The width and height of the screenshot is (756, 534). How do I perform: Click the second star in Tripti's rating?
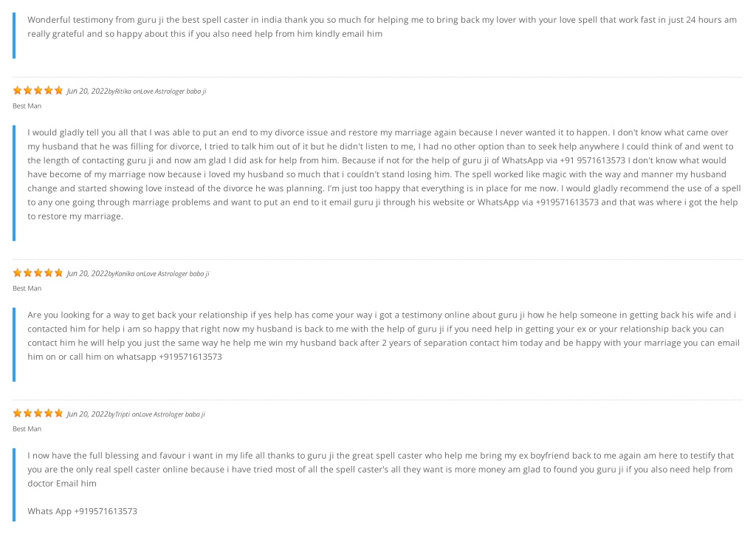pyautogui.click(x=28, y=413)
